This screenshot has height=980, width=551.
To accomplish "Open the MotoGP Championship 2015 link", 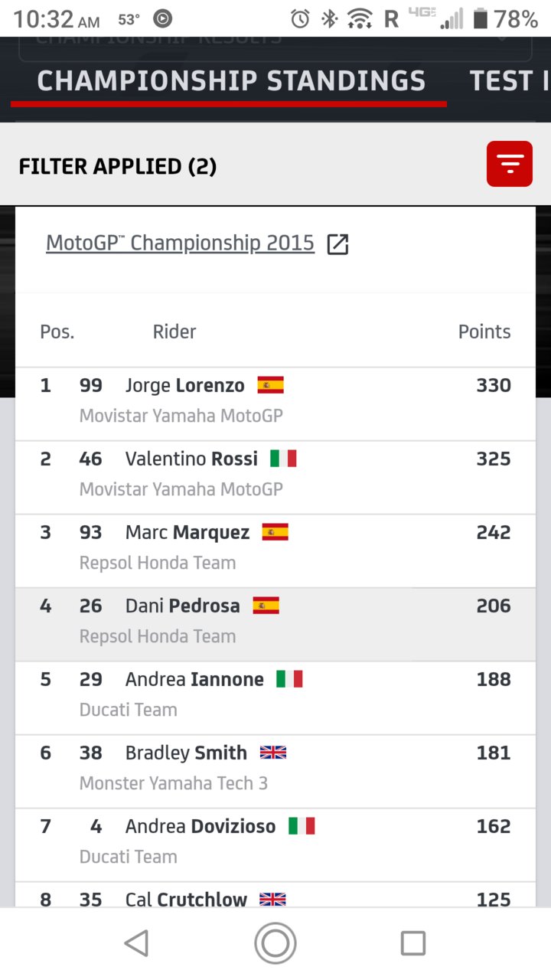I will pos(180,243).
